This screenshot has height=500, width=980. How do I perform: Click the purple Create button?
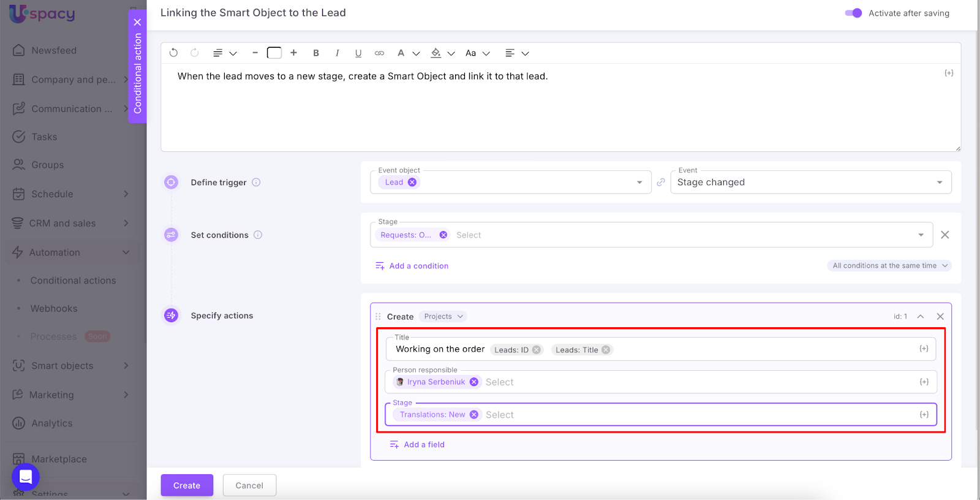point(187,485)
